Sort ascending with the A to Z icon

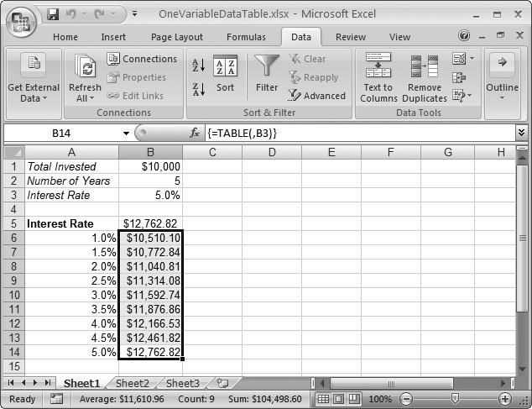(199, 66)
